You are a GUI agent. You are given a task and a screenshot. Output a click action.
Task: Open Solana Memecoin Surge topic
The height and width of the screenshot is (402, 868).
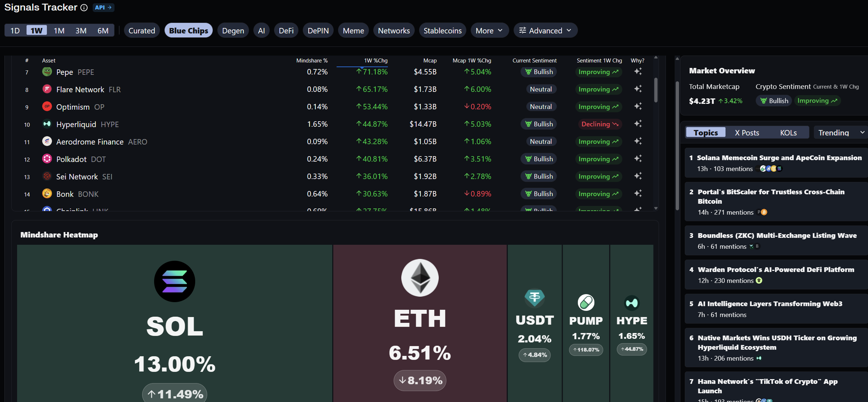[x=779, y=158]
